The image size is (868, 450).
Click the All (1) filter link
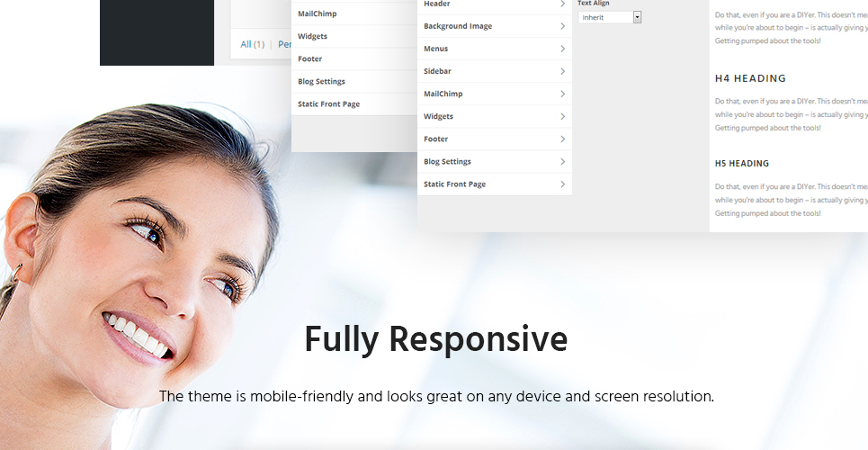tap(253, 44)
